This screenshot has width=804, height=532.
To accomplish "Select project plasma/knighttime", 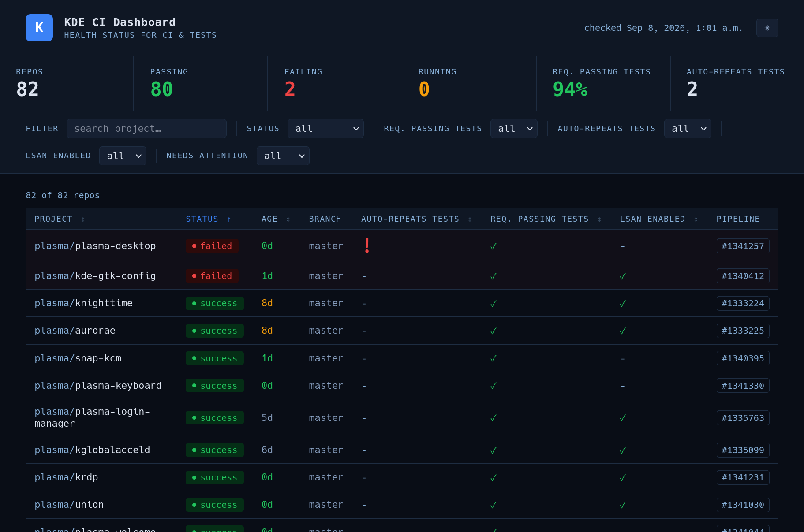I will tap(83, 303).
